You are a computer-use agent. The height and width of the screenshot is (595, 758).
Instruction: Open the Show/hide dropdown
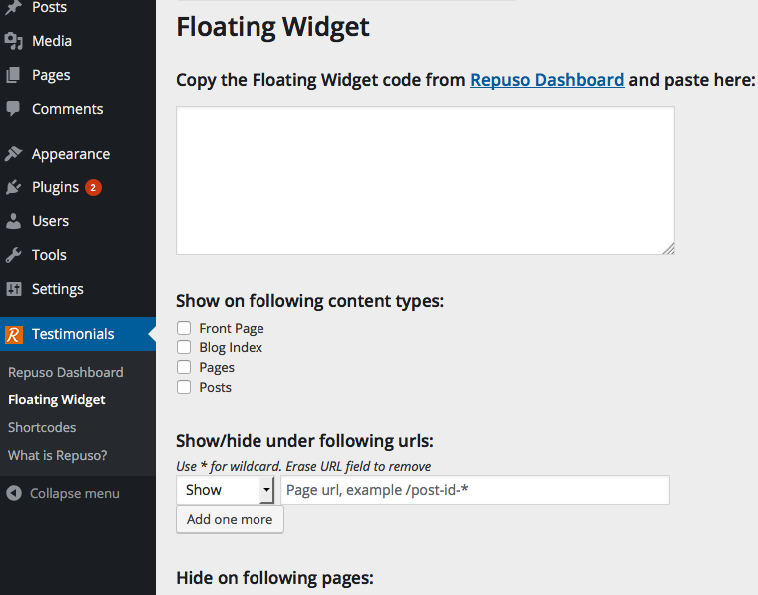pyautogui.click(x=225, y=490)
